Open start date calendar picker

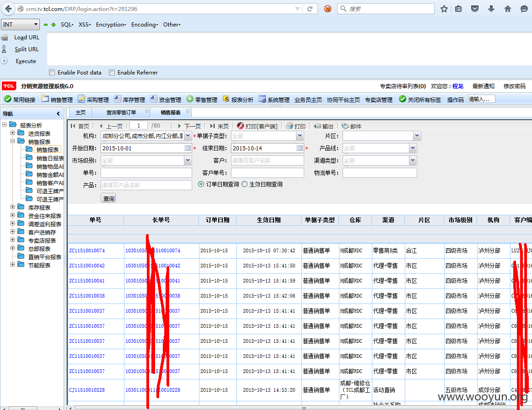pos(187,148)
